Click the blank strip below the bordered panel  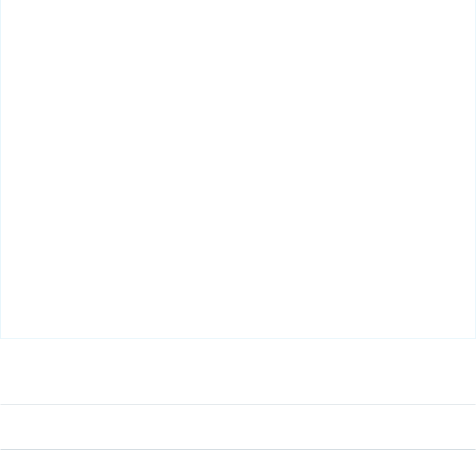click(238, 371)
